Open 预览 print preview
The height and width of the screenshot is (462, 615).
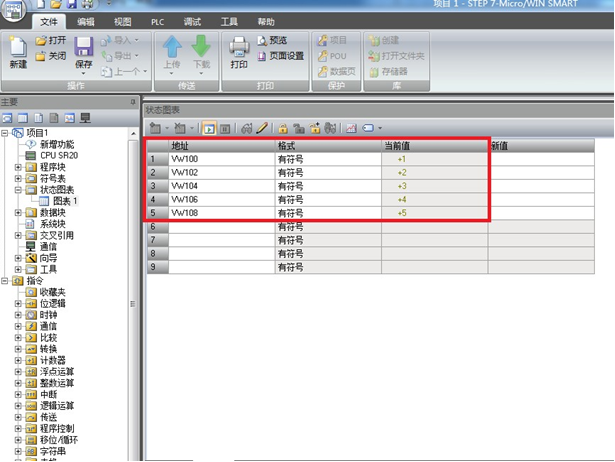pos(272,40)
